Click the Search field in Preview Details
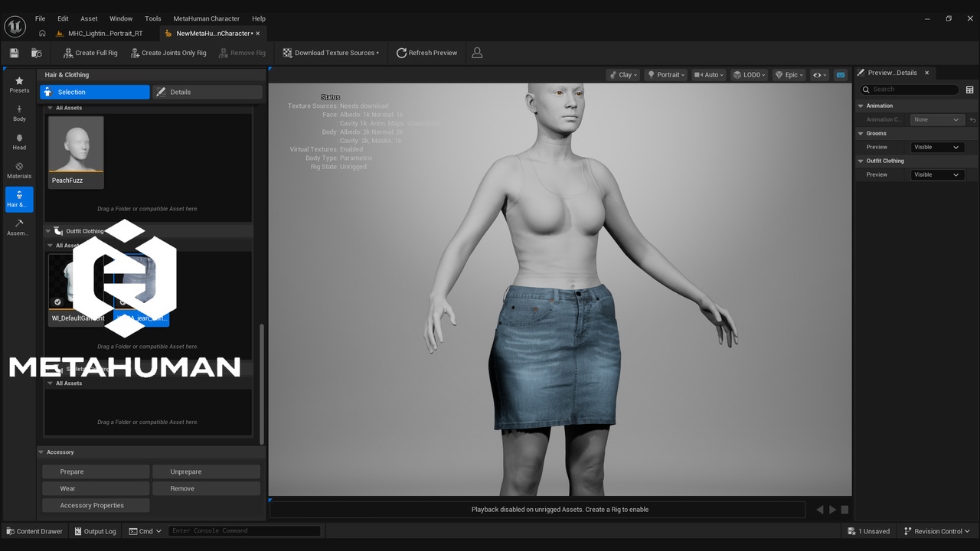The width and height of the screenshot is (980, 551). (x=910, y=90)
